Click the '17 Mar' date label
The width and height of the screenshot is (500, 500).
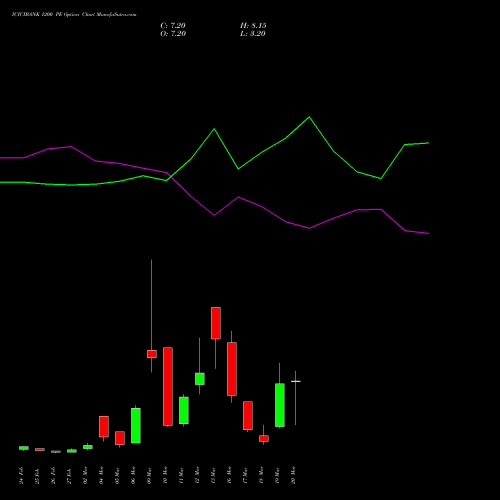pyautogui.click(x=245, y=475)
